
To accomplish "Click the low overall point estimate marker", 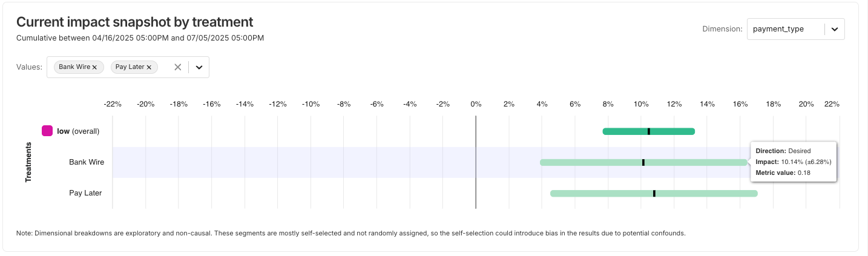I will [x=648, y=131].
